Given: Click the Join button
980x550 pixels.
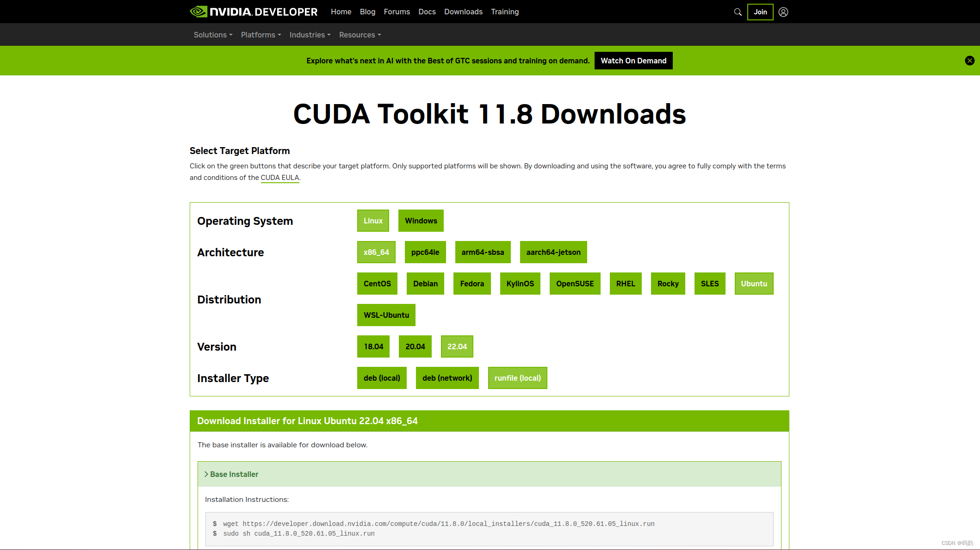Looking at the screenshot, I should [760, 12].
